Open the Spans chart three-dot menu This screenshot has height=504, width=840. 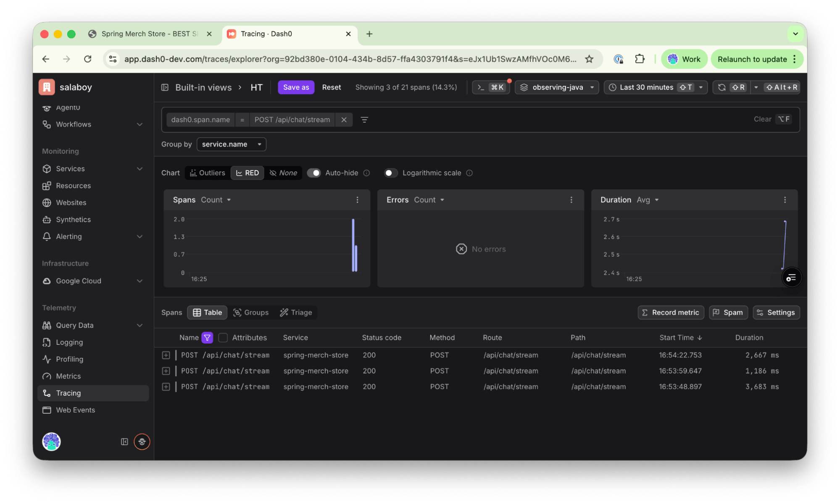tap(357, 200)
